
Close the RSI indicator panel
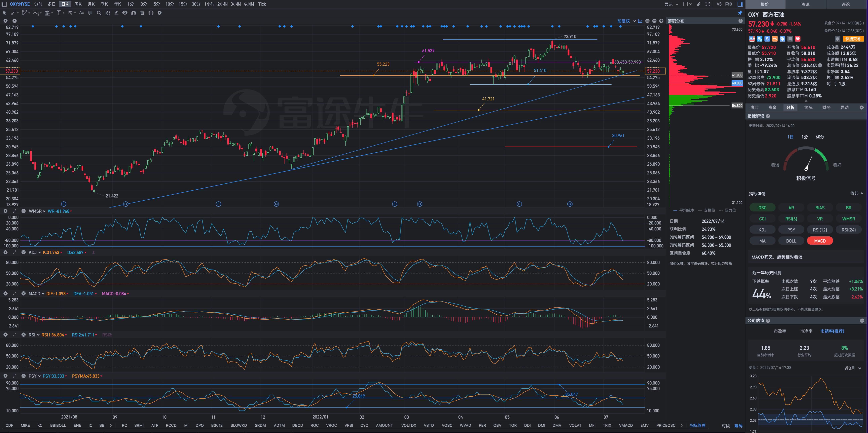[x=24, y=335]
